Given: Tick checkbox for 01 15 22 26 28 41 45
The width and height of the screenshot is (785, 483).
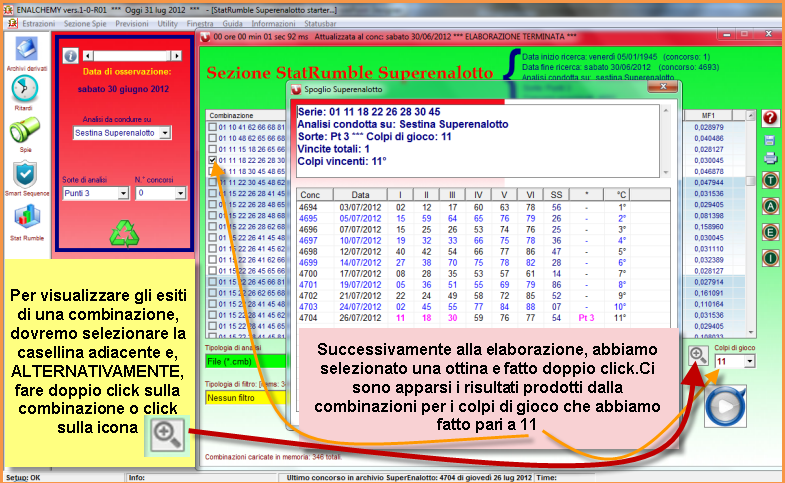Looking at the screenshot, I should pyautogui.click(x=212, y=193).
